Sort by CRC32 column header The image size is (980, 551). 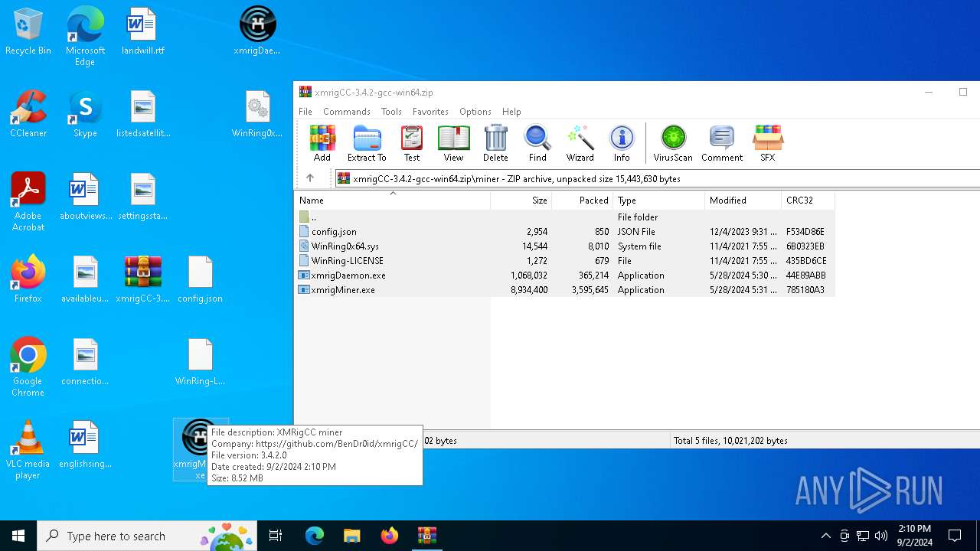(808, 201)
